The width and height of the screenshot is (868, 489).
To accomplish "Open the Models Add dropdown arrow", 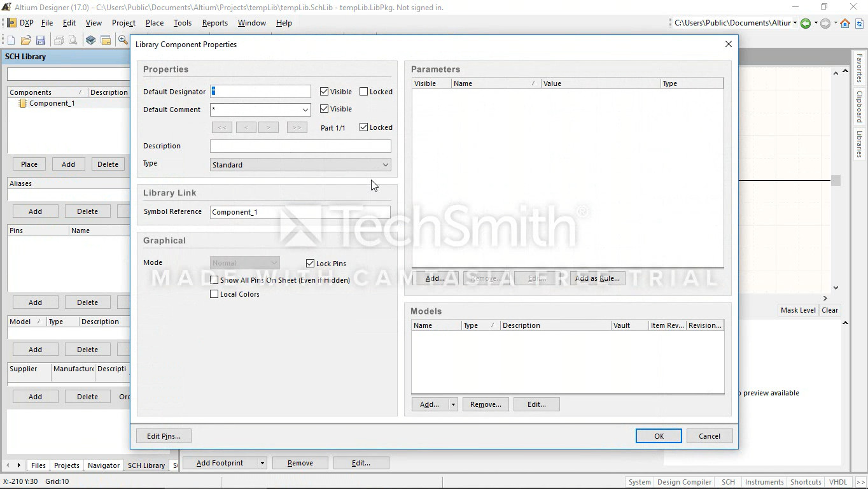I will [453, 404].
